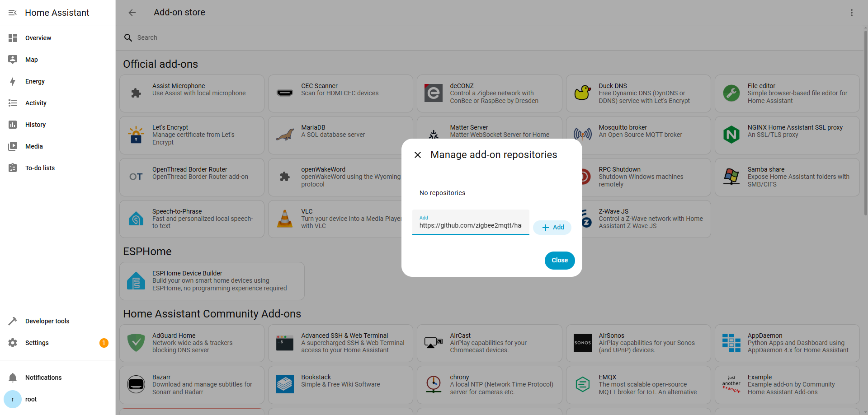Open the AdGuard Home shield icon
Image resolution: width=868 pixels, height=415 pixels.
(x=136, y=343)
